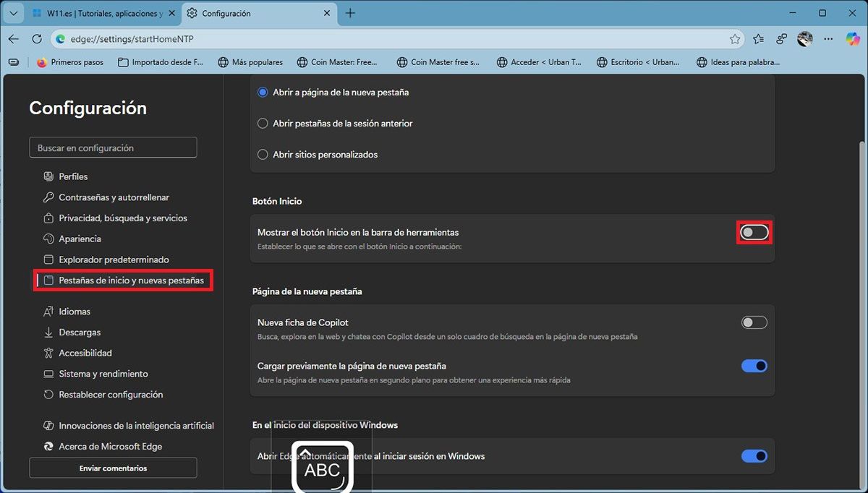The image size is (868, 493).
Task: Open the Más populares bookmark
Action: pos(250,62)
